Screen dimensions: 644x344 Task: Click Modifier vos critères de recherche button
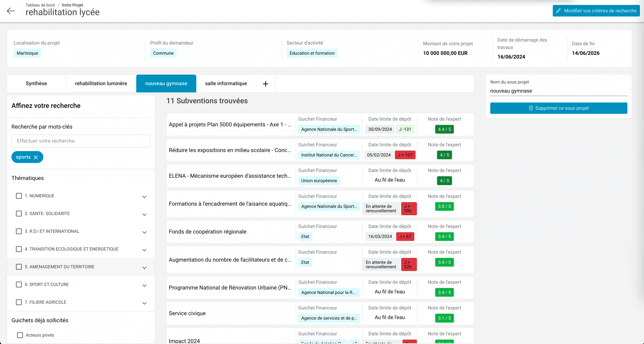click(x=596, y=11)
